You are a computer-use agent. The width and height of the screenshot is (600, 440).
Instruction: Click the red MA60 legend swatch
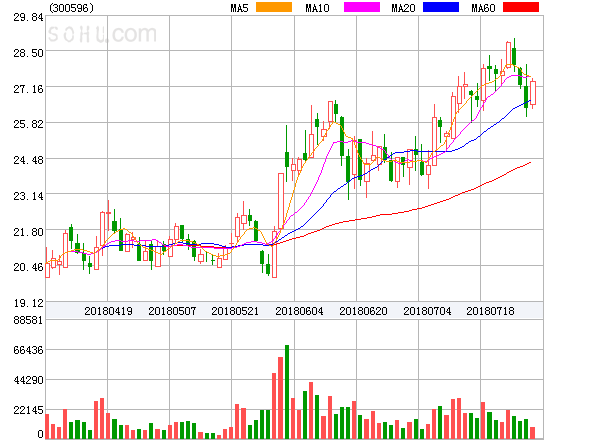pos(521,7)
